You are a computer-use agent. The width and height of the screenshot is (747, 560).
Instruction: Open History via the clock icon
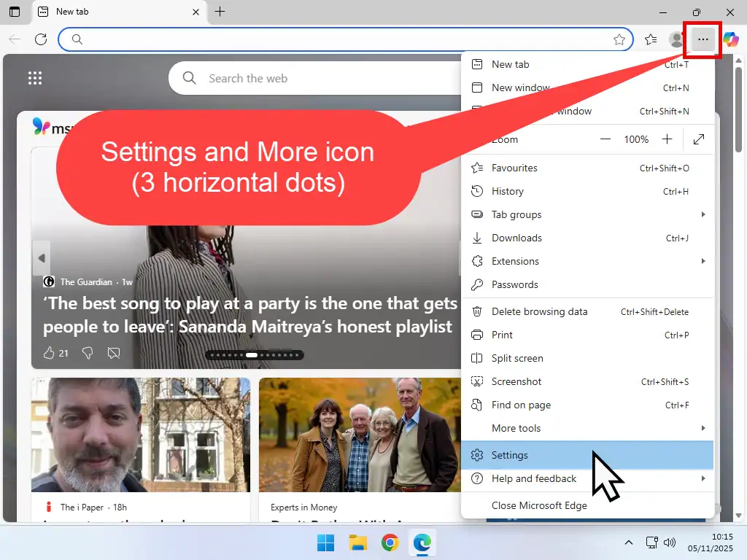point(477,191)
